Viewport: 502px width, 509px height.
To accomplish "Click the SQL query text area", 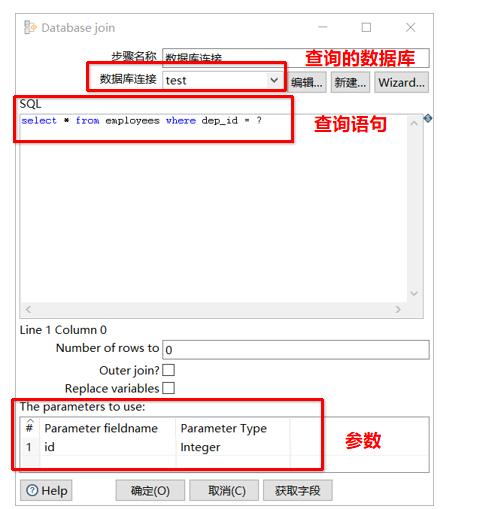I will [213, 208].
